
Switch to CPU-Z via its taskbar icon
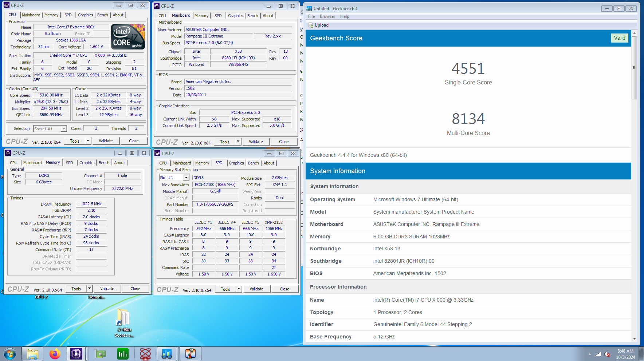tap(76, 354)
